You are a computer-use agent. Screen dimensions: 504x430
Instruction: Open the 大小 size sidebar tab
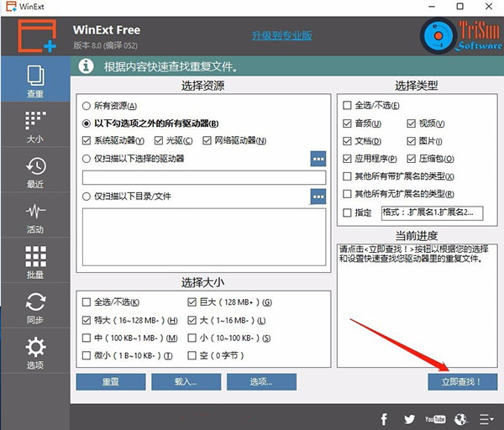coord(35,125)
